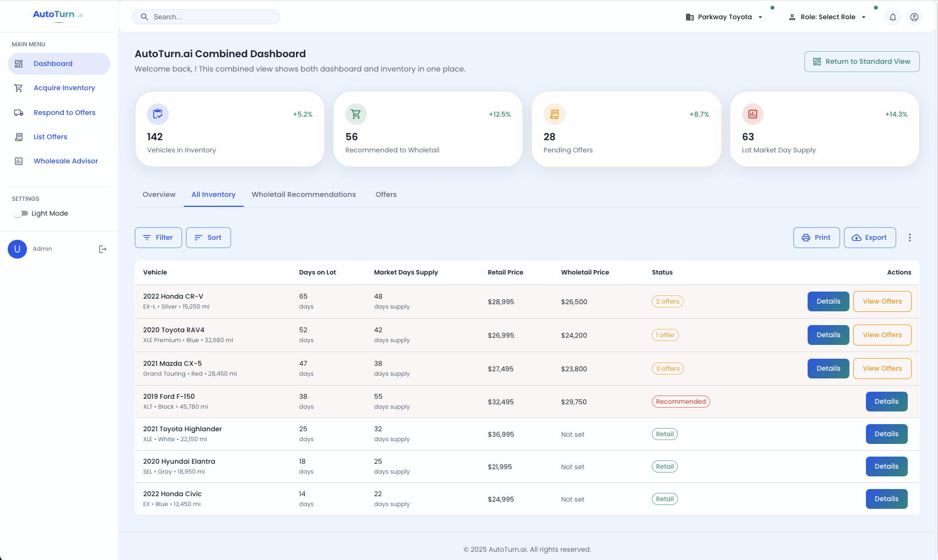
Task: Click the logout icon next to Admin
Action: pos(102,249)
